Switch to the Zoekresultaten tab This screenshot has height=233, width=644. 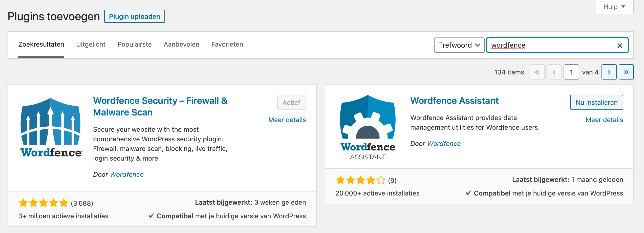point(41,45)
